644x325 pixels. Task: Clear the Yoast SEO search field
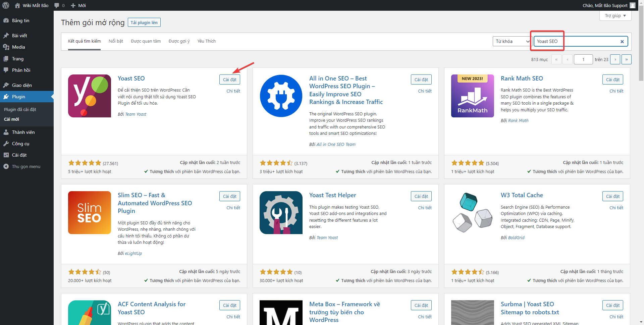[622, 42]
